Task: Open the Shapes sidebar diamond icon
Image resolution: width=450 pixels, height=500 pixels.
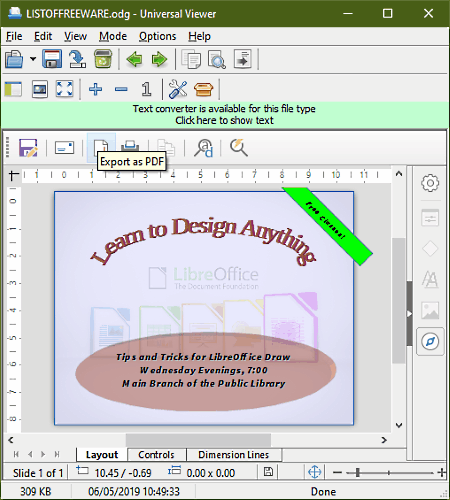Action: [x=430, y=249]
